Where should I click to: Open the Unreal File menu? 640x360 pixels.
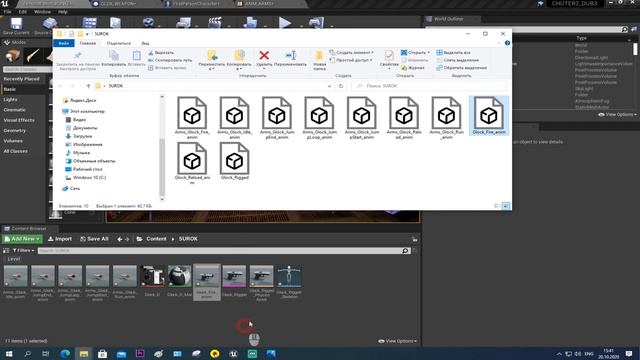(7, 12)
